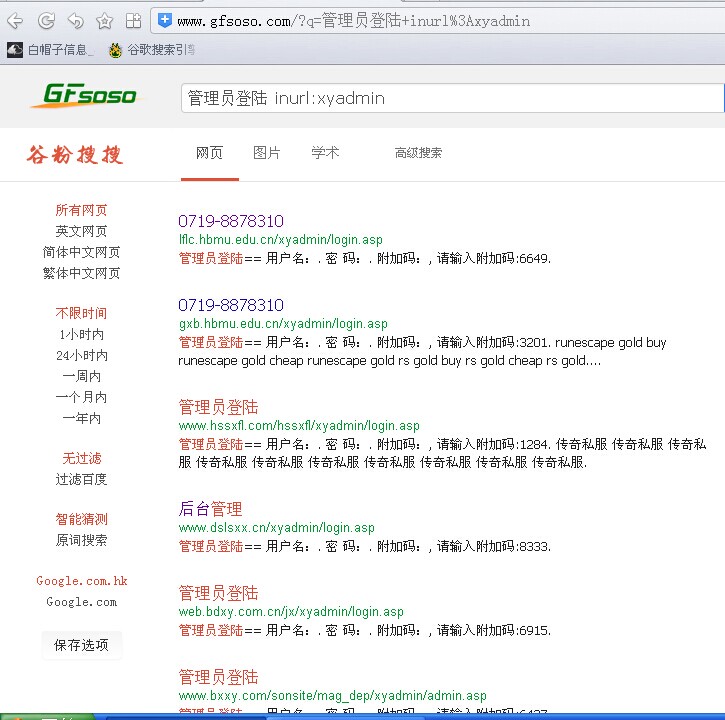Viewport: 725px width, 720px height.
Task: Select 英文网页 filter
Action: pyautogui.click(x=81, y=231)
